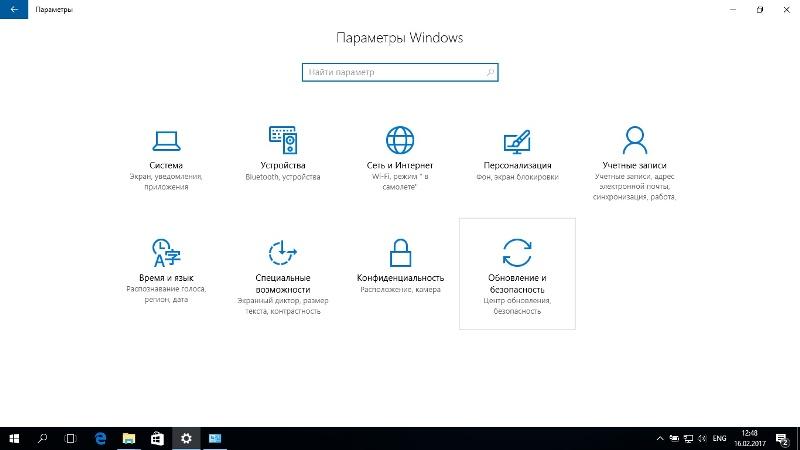
Task: Open Сеть и Интернет globe icon
Action: pyautogui.click(x=400, y=140)
